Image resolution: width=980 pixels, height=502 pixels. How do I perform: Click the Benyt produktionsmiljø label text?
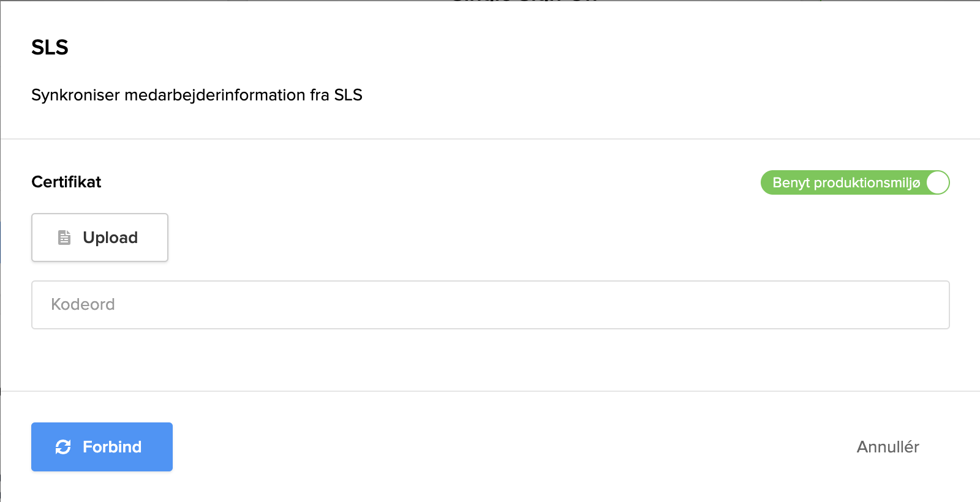coord(846,182)
